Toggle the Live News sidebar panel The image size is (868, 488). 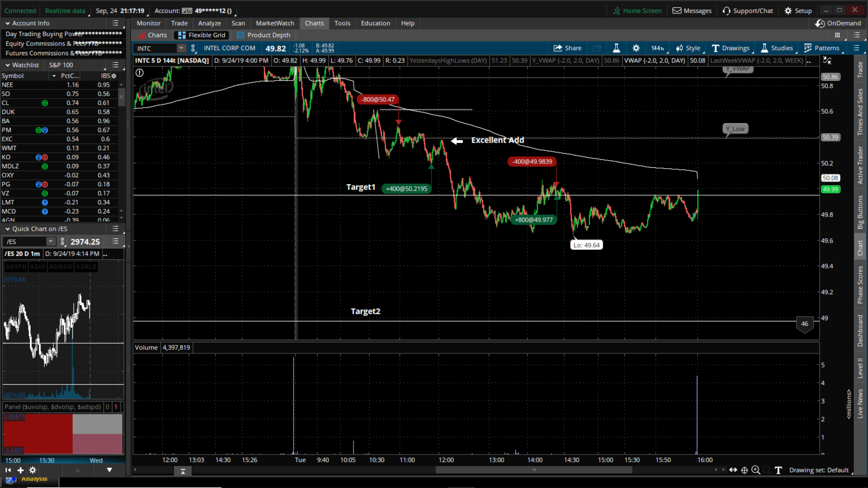[x=860, y=404]
